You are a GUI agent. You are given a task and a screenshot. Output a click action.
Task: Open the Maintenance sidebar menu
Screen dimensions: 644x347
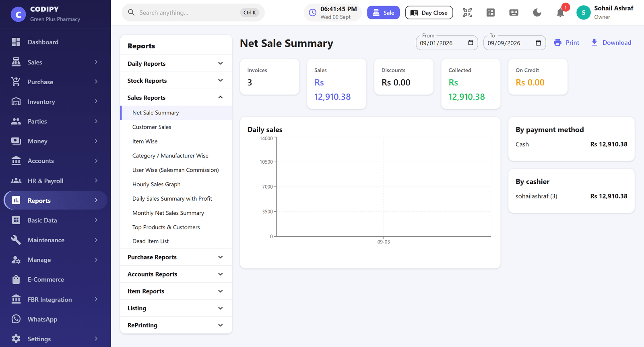pyautogui.click(x=56, y=240)
